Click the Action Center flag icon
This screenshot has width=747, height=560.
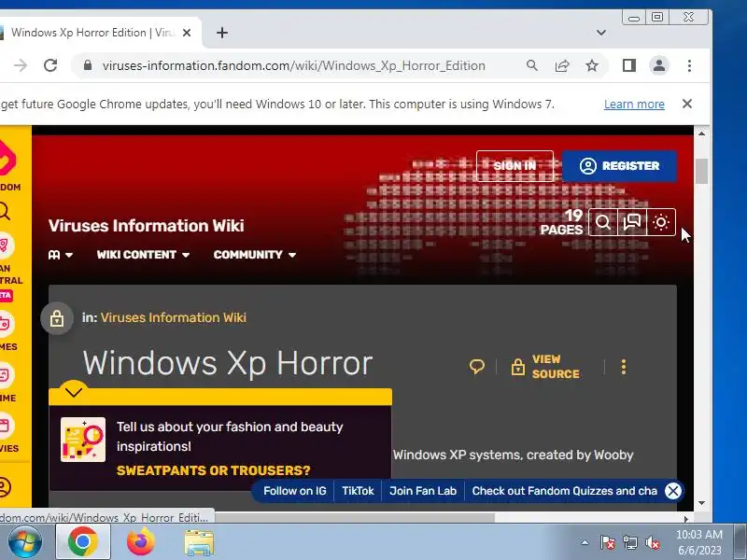[x=607, y=542]
